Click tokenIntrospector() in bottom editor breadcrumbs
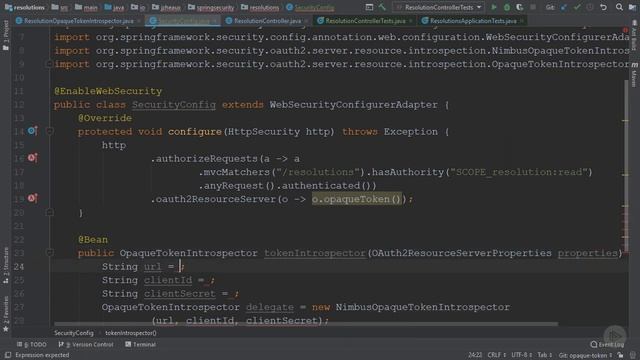 pos(131,333)
